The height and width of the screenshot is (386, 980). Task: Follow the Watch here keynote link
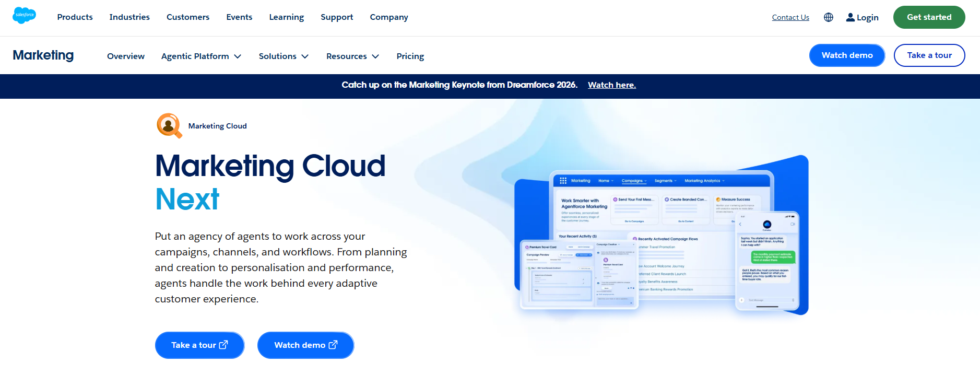[x=612, y=85]
